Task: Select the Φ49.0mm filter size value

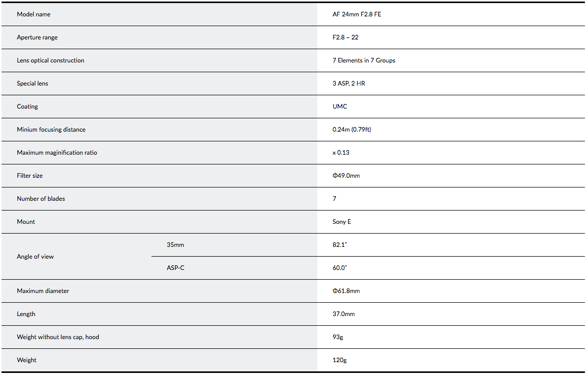Action: [346, 176]
